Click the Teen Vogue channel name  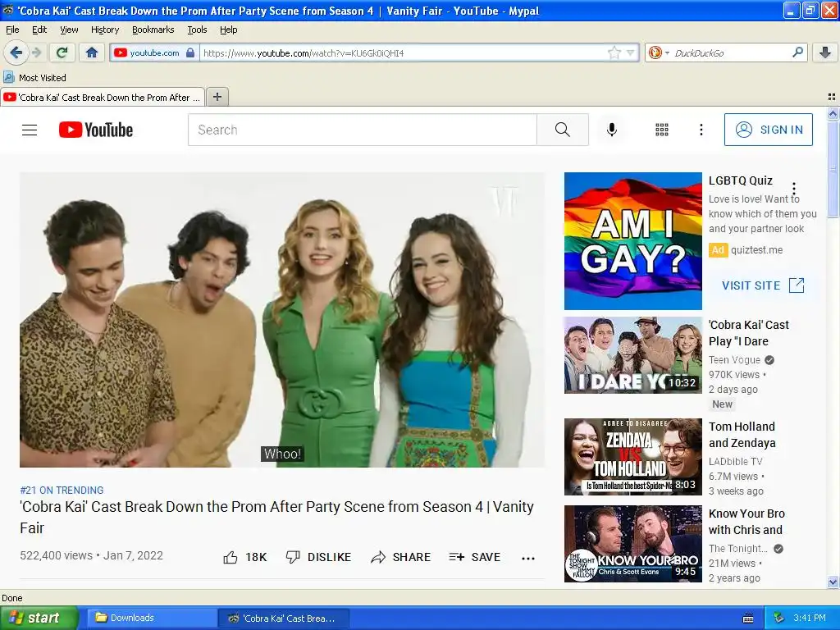pos(734,360)
